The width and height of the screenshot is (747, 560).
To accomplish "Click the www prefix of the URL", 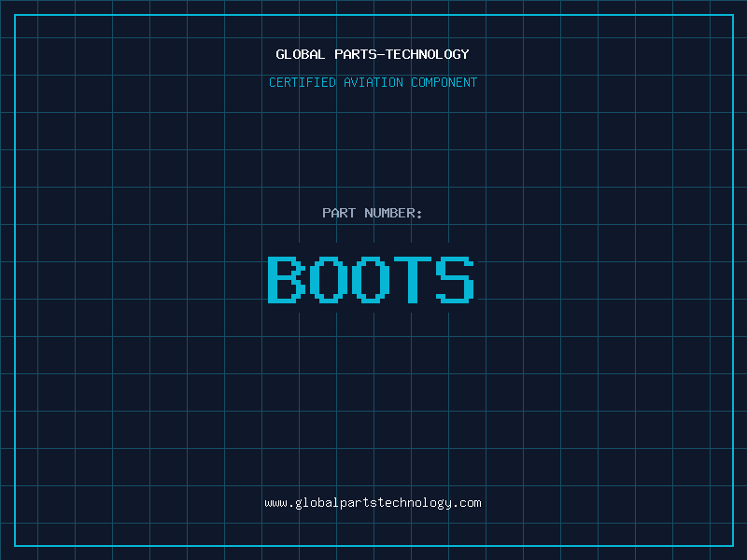I will 275,503.
